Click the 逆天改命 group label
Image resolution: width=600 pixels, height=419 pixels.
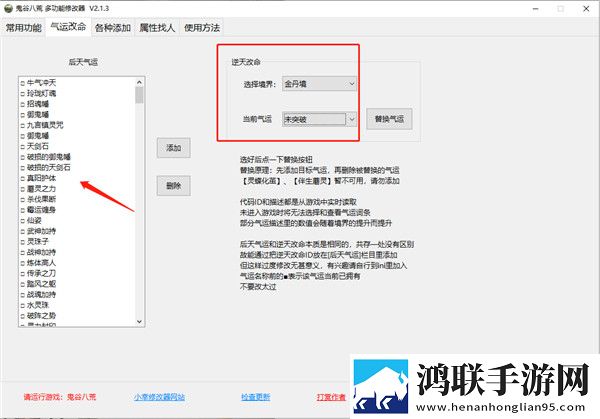pos(246,62)
